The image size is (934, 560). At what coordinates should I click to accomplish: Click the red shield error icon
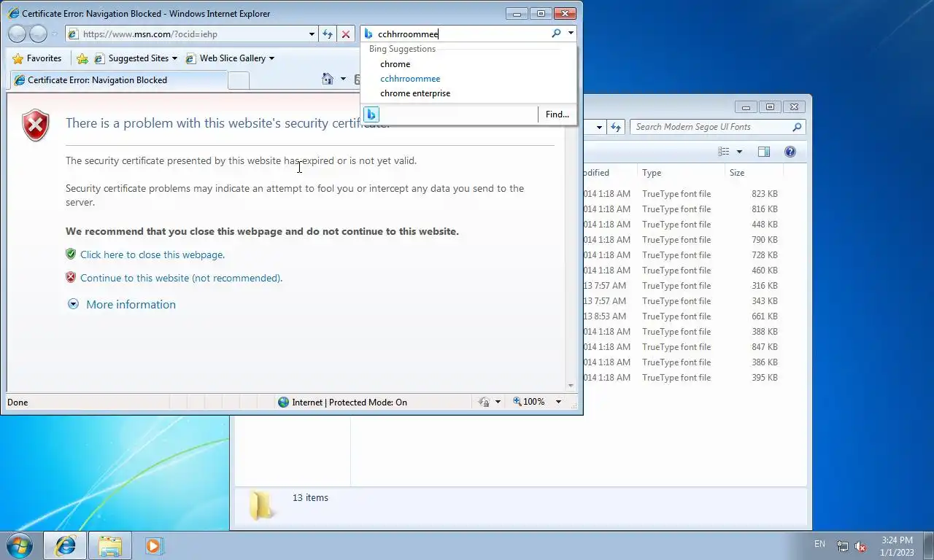coord(36,125)
